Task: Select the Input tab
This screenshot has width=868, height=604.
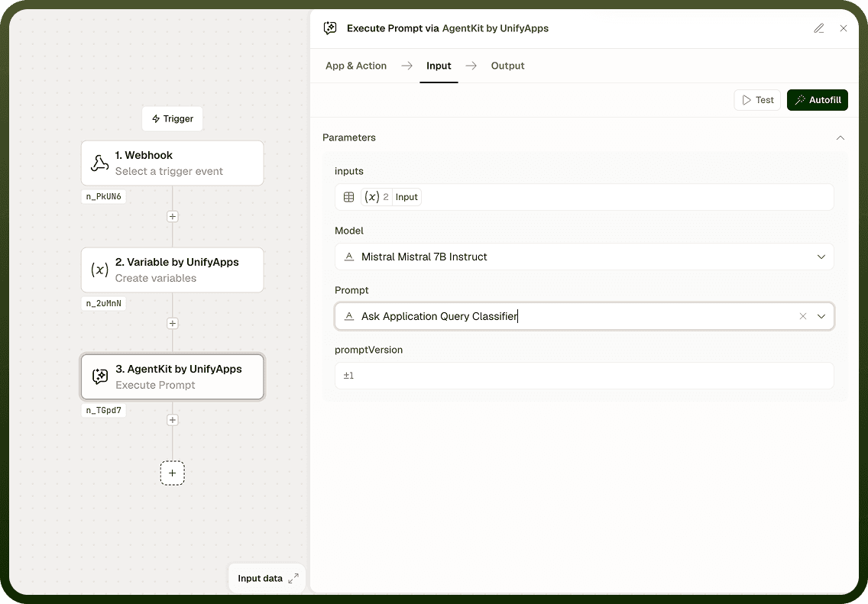Action: [x=439, y=66]
